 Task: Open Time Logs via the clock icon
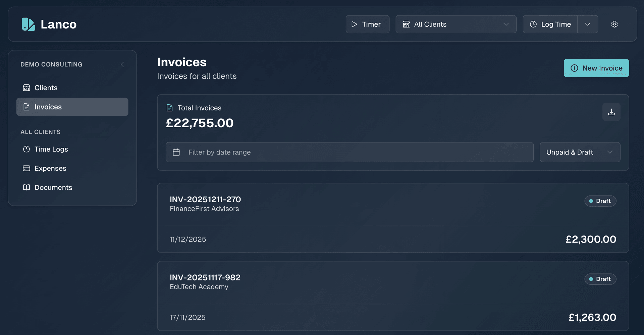[x=26, y=149]
